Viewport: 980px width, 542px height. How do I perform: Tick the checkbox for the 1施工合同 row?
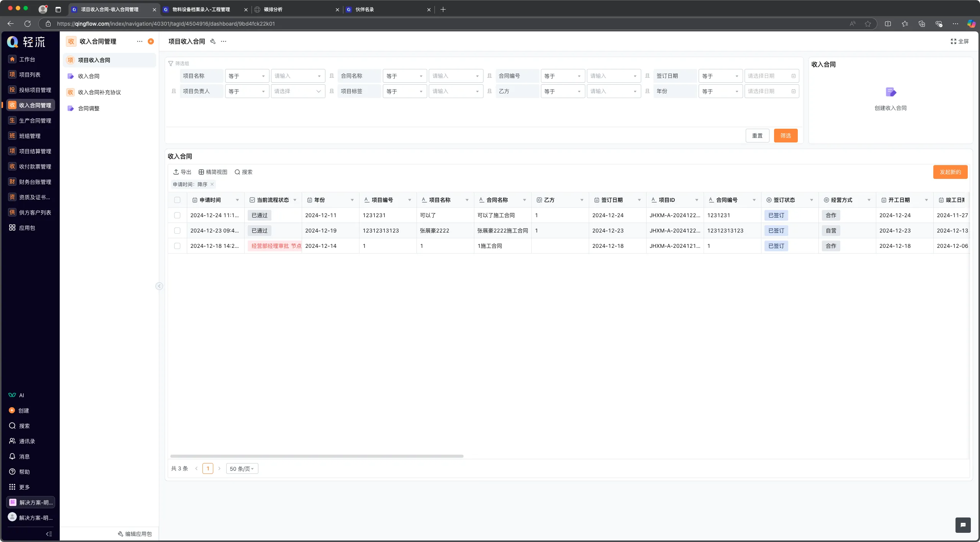tap(177, 246)
